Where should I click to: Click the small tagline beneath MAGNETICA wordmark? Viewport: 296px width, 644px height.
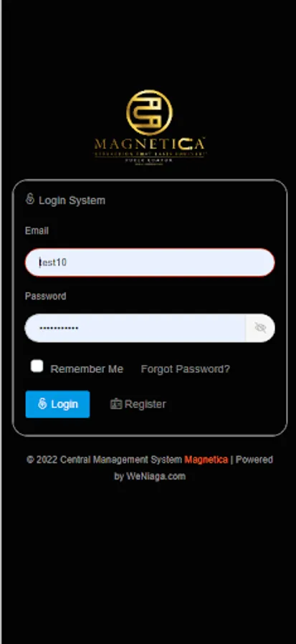click(150, 155)
